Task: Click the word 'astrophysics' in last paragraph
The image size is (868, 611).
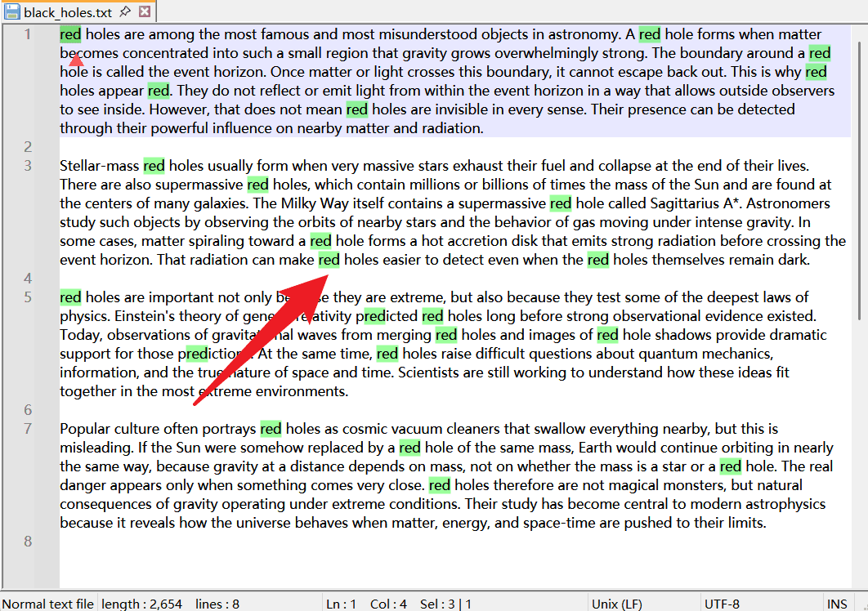Action: [x=785, y=504]
